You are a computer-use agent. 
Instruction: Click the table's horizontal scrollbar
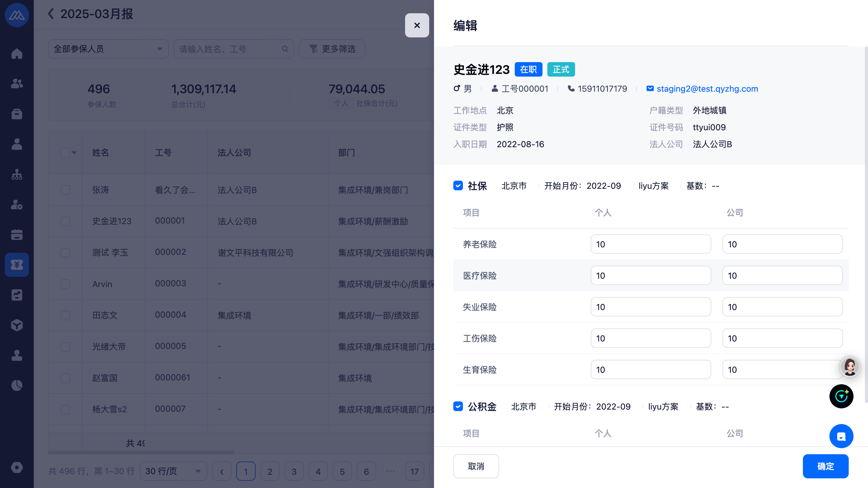click(x=142, y=452)
